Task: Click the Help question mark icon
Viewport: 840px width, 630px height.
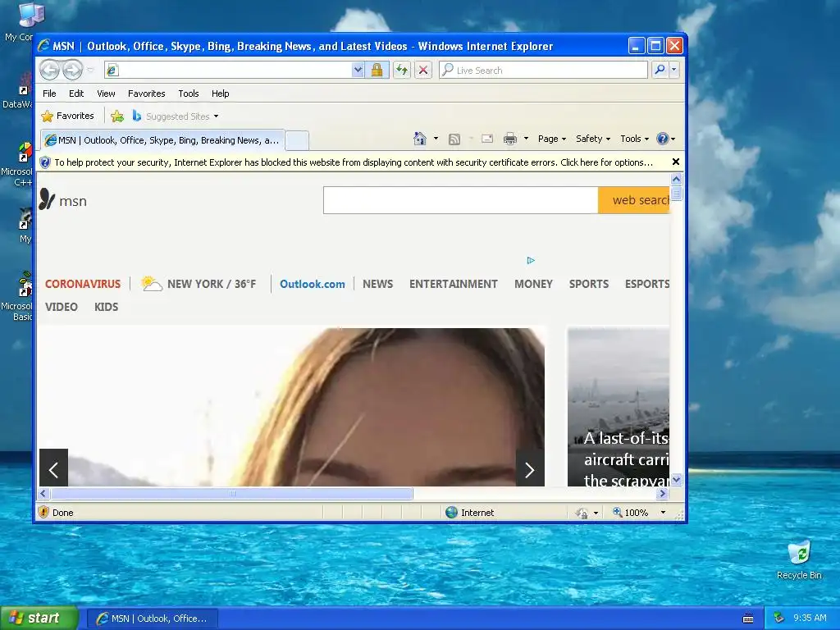Action: [x=663, y=139]
